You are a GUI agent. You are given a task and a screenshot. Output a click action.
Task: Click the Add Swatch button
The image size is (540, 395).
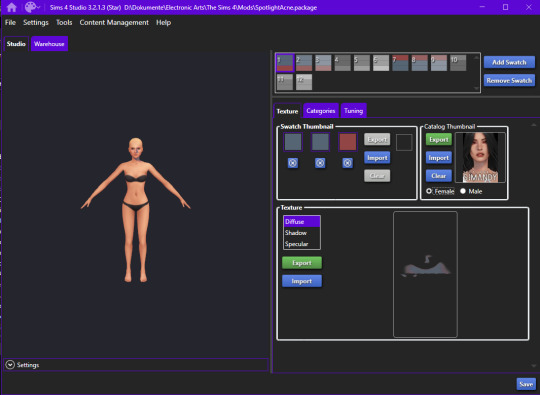coord(509,62)
